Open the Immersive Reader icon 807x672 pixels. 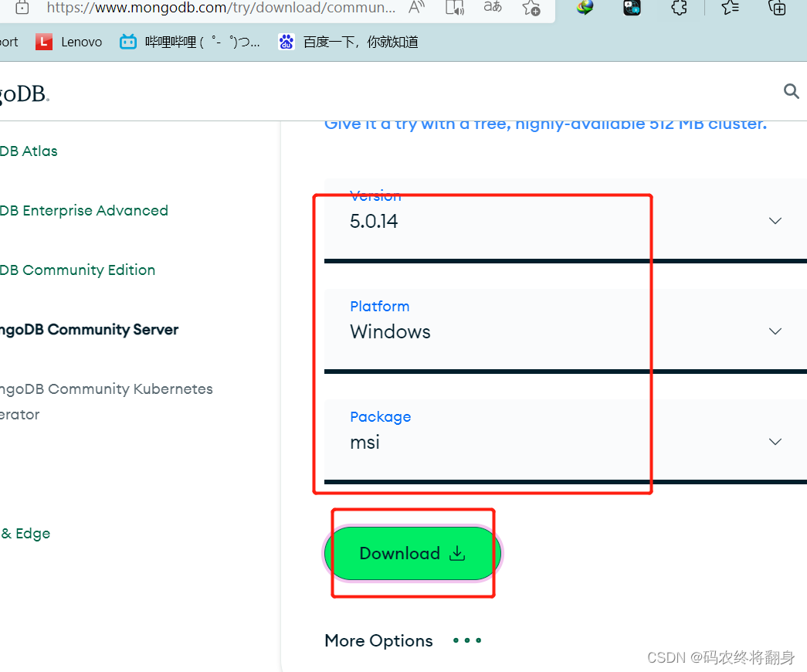click(455, 7)
